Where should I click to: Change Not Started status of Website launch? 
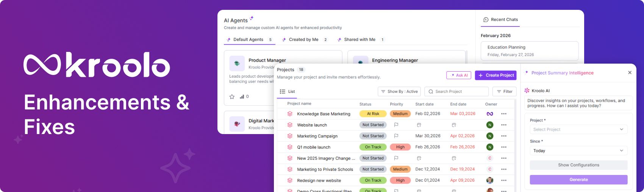point(373,125)
